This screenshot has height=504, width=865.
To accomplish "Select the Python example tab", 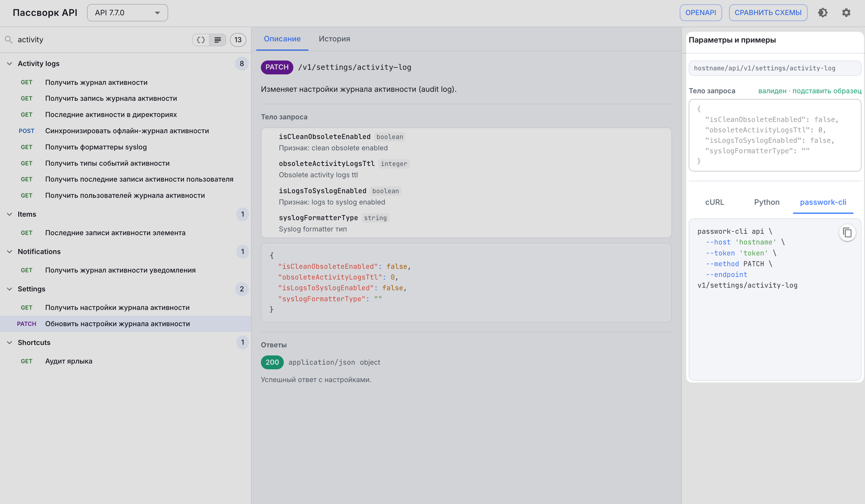I will point(767,202).
